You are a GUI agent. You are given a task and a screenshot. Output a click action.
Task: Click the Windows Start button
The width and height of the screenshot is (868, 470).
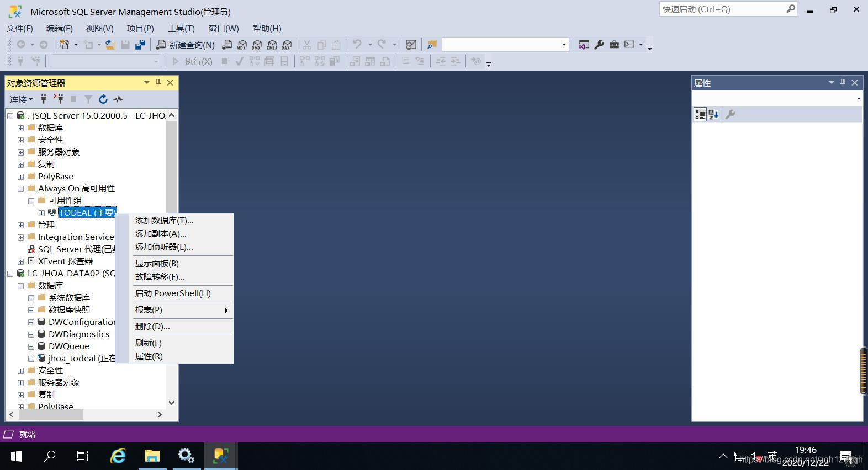pos(17,456)
